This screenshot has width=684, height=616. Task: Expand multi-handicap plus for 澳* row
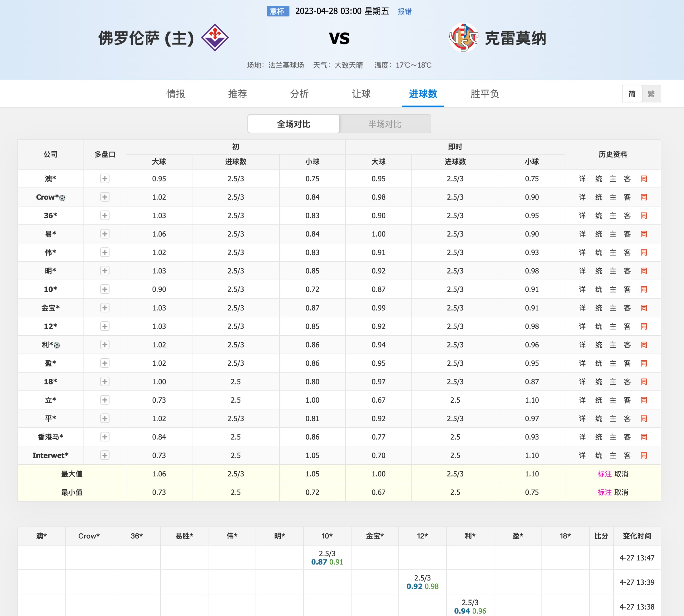coord(105,178)
